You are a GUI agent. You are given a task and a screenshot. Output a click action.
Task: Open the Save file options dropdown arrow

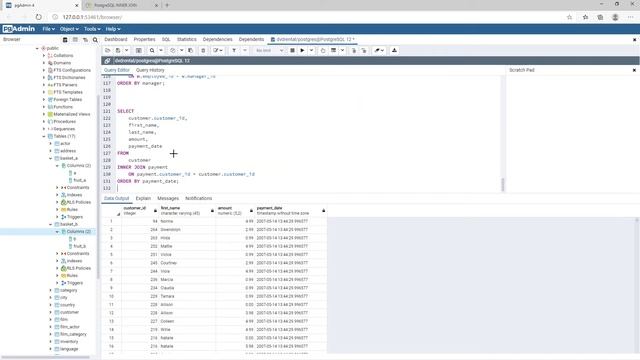tap(126, 51)
